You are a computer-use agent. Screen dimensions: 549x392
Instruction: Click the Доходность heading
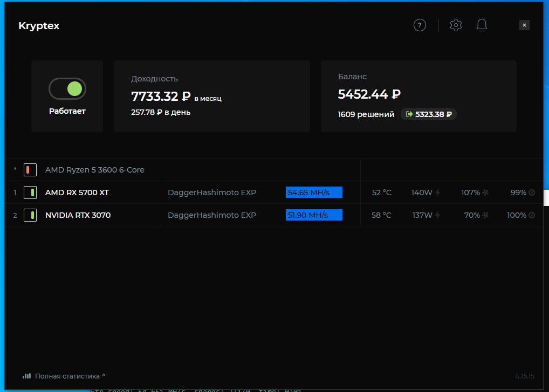pyautogui.click(x=154, y=79)
